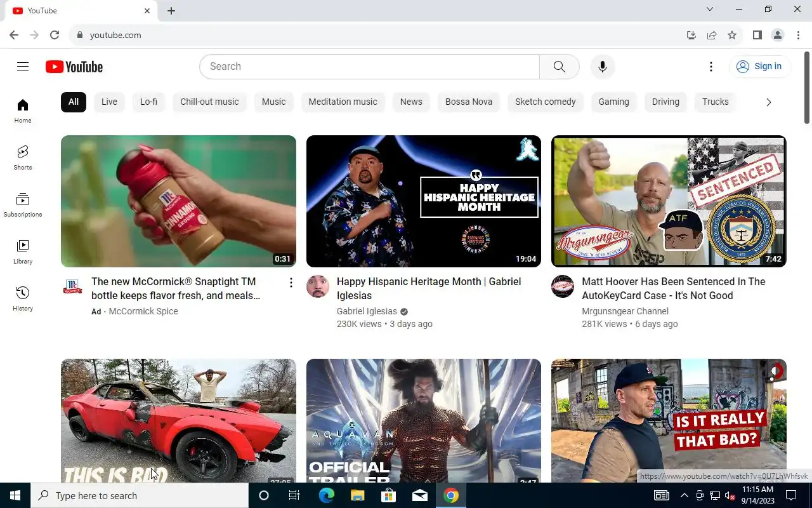Screen dimensions: 812x508
Task: Open History in the sidebar
Action: (x=23, y=298)
